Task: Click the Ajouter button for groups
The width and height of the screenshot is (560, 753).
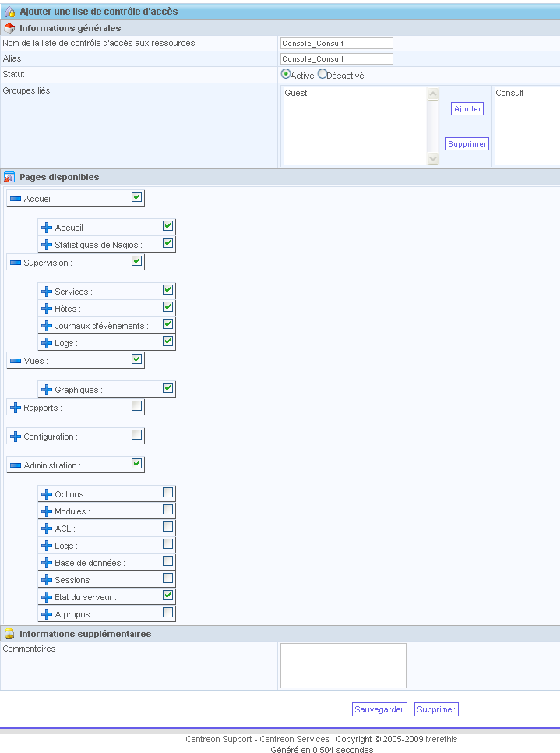Action: click(x=467, y=109)
